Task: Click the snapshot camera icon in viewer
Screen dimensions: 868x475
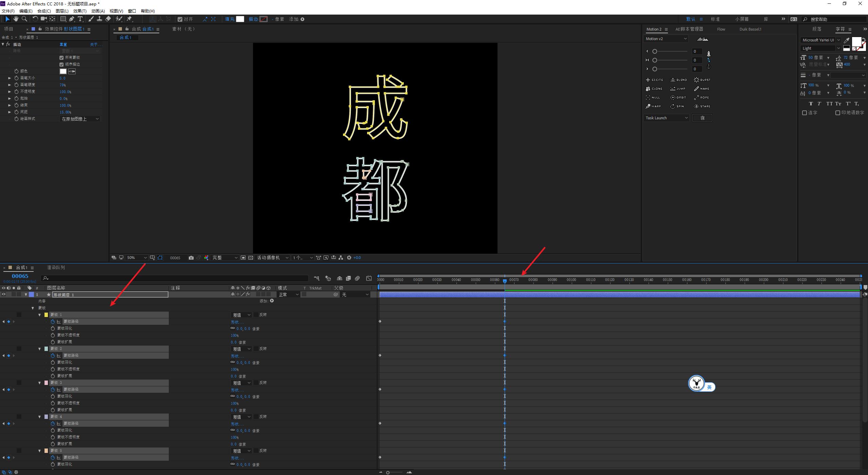Action: (x=191, y=258)
